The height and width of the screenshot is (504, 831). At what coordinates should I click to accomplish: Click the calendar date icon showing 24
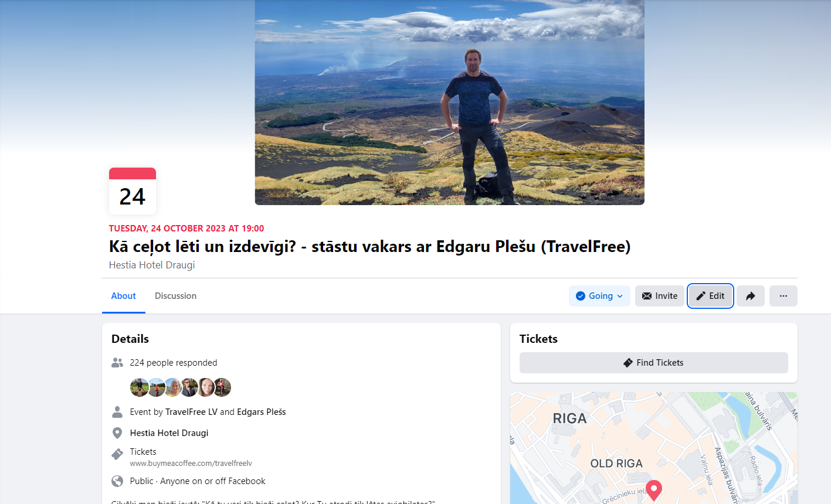[x=133, y=191]
